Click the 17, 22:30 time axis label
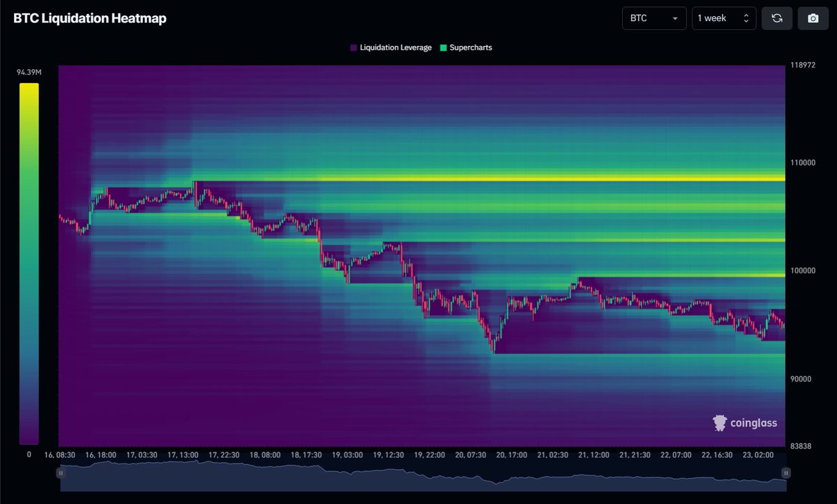The height and width of the screenshot is (504, 837). [x=224, y=455]
